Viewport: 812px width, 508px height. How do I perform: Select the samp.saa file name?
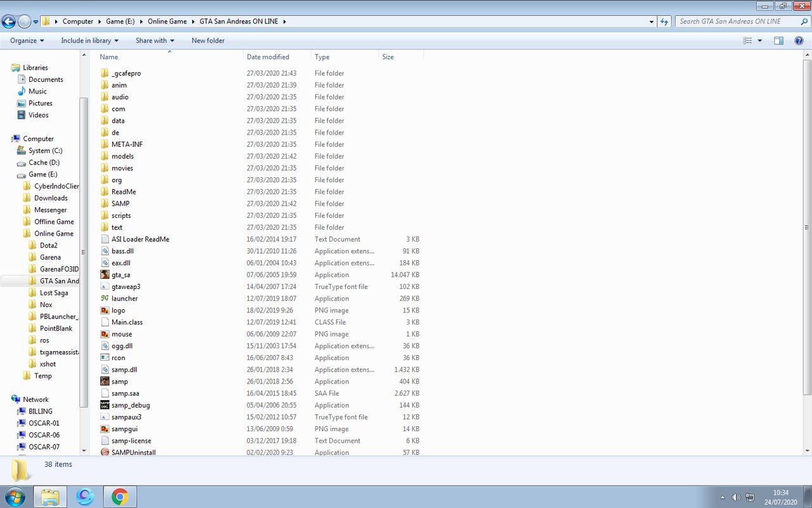coord(126,394)
